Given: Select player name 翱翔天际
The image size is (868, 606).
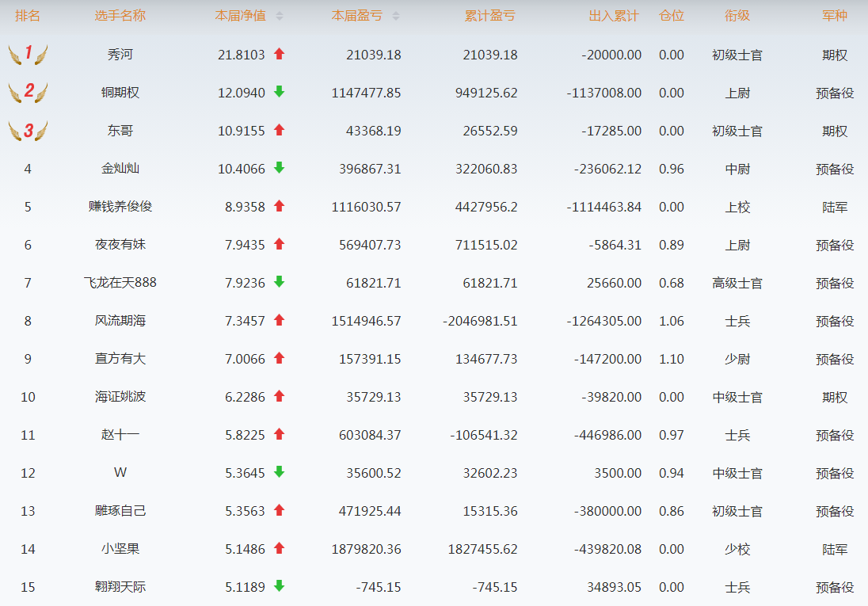Looking at the screenshot, I should click(120, 587).
